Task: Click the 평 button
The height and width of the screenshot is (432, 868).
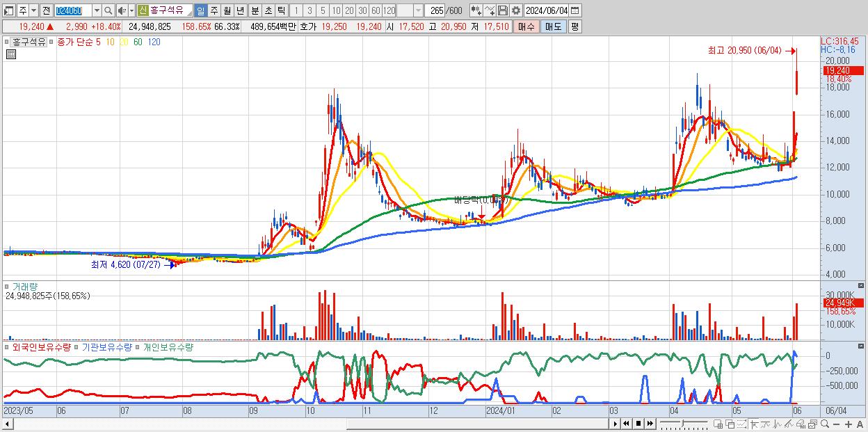Action: pyautogui.click(x=574, y=26)
